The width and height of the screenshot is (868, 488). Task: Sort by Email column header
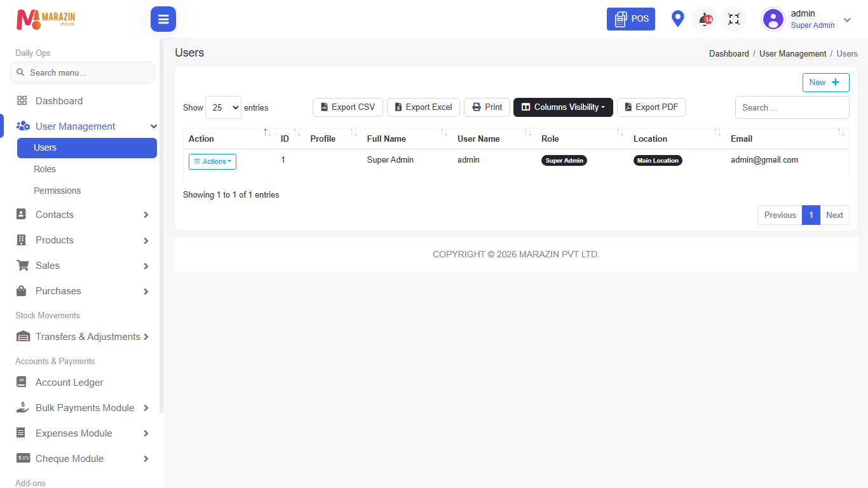787,139
